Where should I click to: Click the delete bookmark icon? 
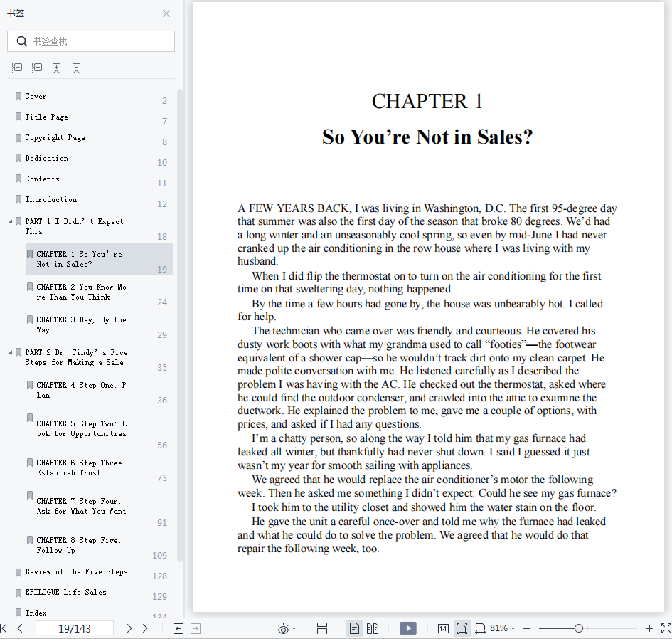click(76, 68)
